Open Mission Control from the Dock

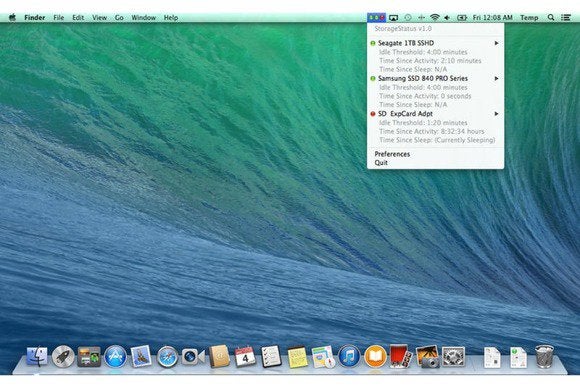[89, 357]
